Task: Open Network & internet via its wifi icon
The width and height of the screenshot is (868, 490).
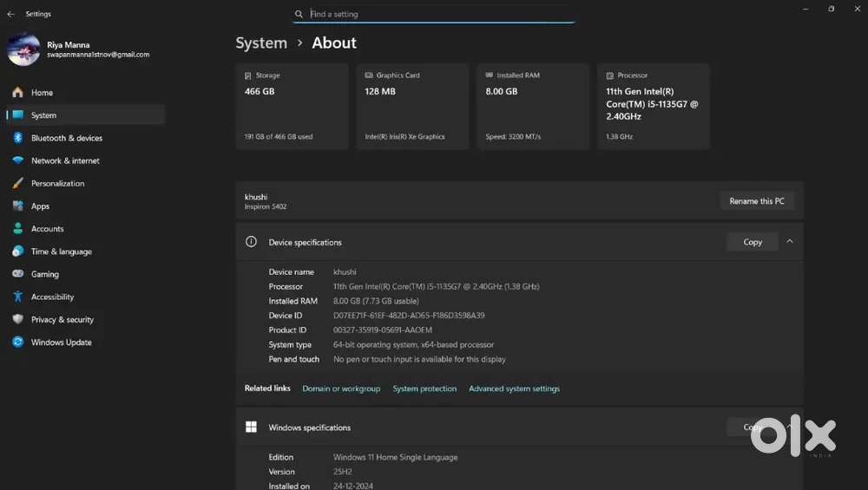Action: pos(17,160)
